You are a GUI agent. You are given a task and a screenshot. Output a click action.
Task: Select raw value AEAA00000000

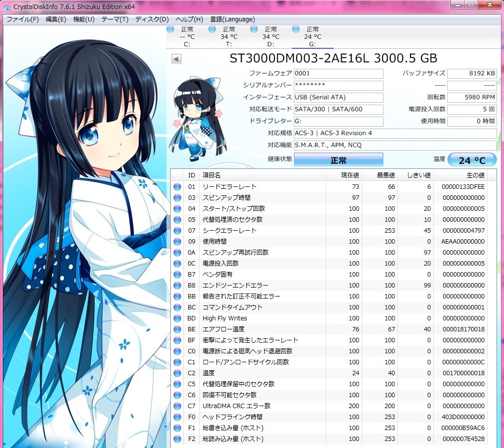pyautogui.click(x=463, y=242)
